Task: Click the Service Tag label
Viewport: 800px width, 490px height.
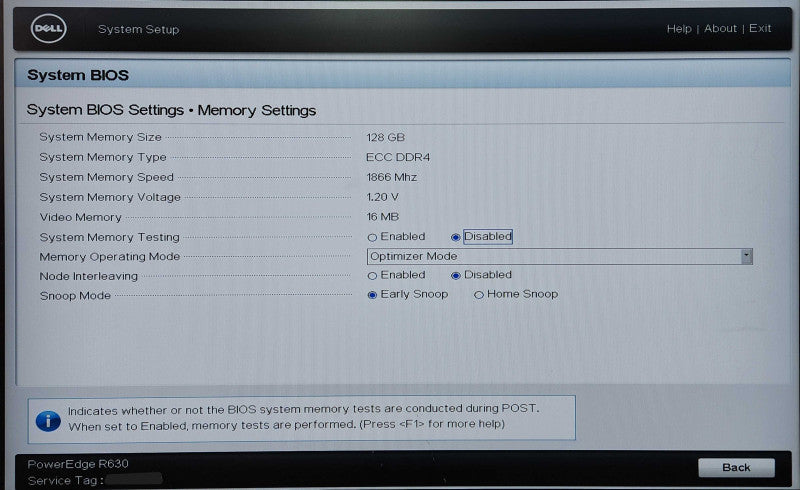Action: click(x=65, y=480)
